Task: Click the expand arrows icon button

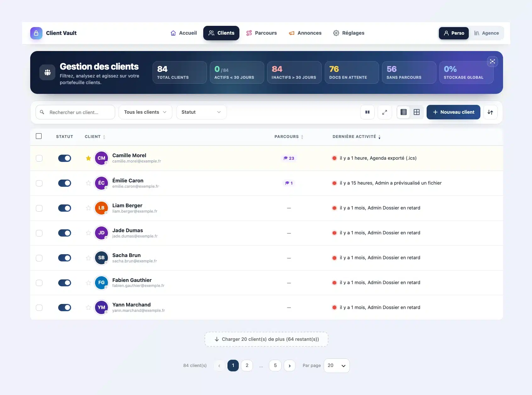Action: 384,112
